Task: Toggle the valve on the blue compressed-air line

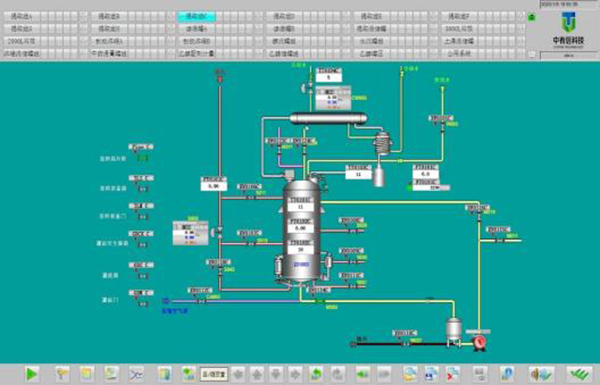Action: (x=201, y=301)
